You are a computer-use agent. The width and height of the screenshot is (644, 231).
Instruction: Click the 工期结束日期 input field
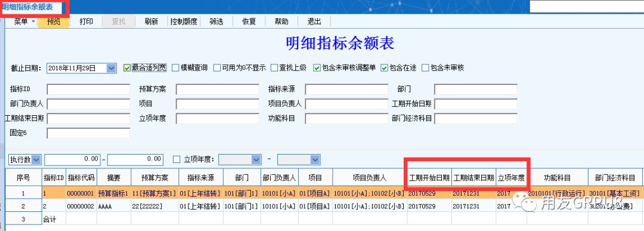click(x=88, y=119)
